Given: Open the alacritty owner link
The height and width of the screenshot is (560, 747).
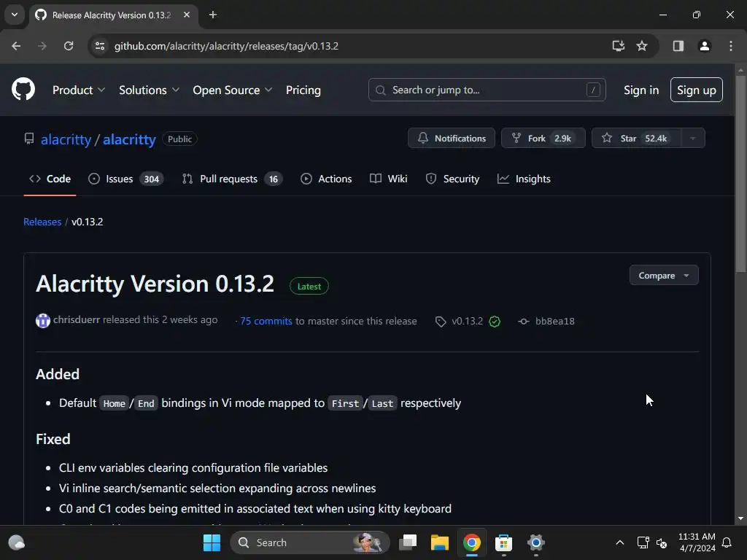Looking at the screenshot, I should click(66, 139).
